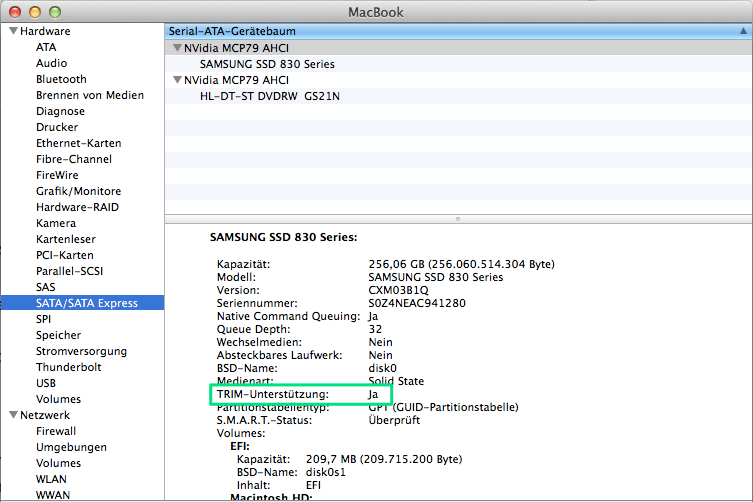Click Queue Depth value 32
The width and height of the screenshot is (753, 502).
[x=375, y=329]
